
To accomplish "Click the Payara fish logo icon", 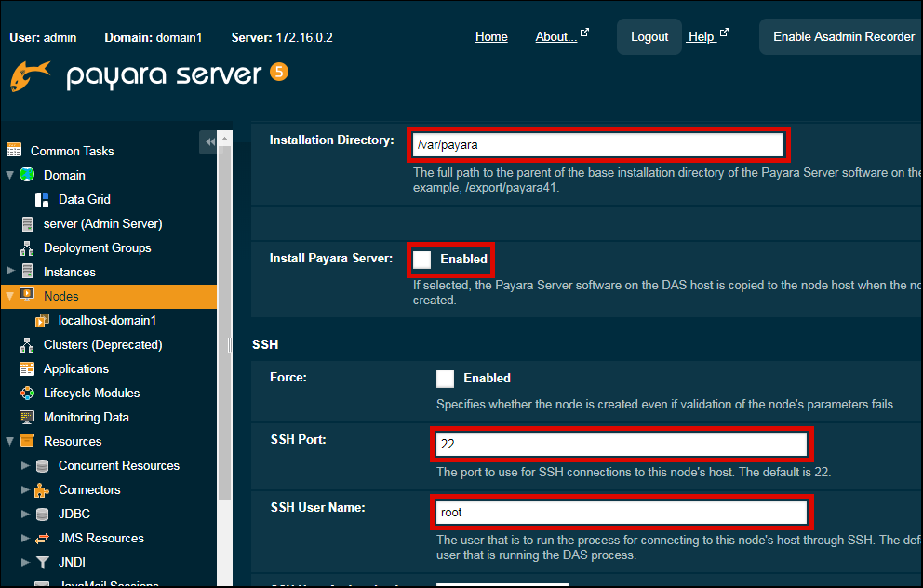I will tap(30, 76).
